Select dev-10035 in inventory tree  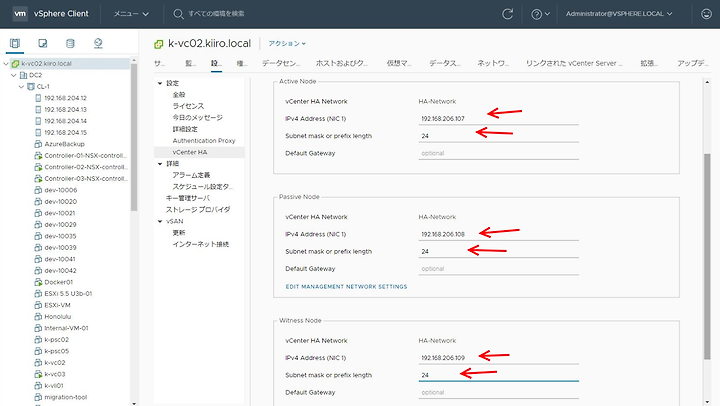coord(60,236)
